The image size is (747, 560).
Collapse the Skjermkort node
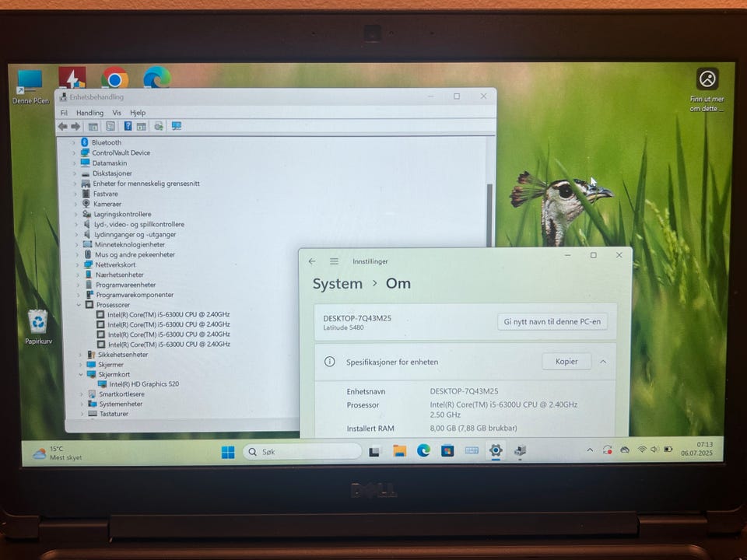[x=80, y=374]
